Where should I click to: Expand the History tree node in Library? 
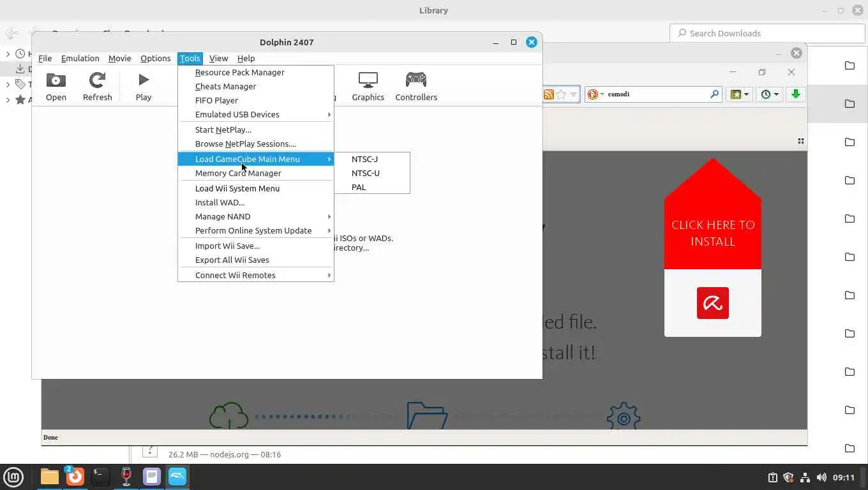pos(8,54)
